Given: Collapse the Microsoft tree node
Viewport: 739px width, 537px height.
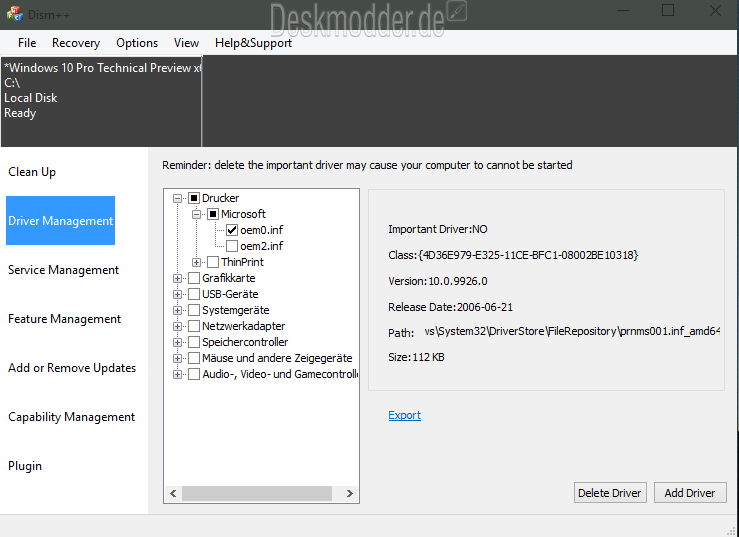Looking at the screenshot, I should tap(197, 215).
